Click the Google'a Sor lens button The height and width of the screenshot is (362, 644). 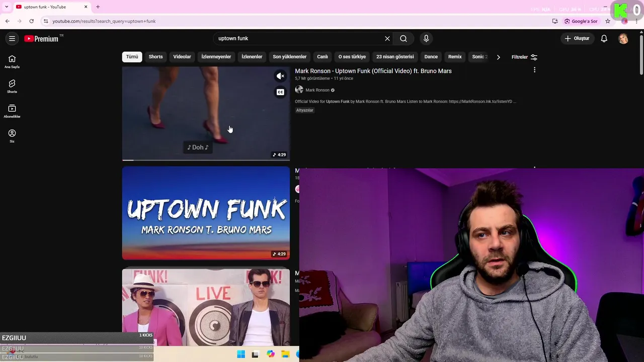pos(581,21)
